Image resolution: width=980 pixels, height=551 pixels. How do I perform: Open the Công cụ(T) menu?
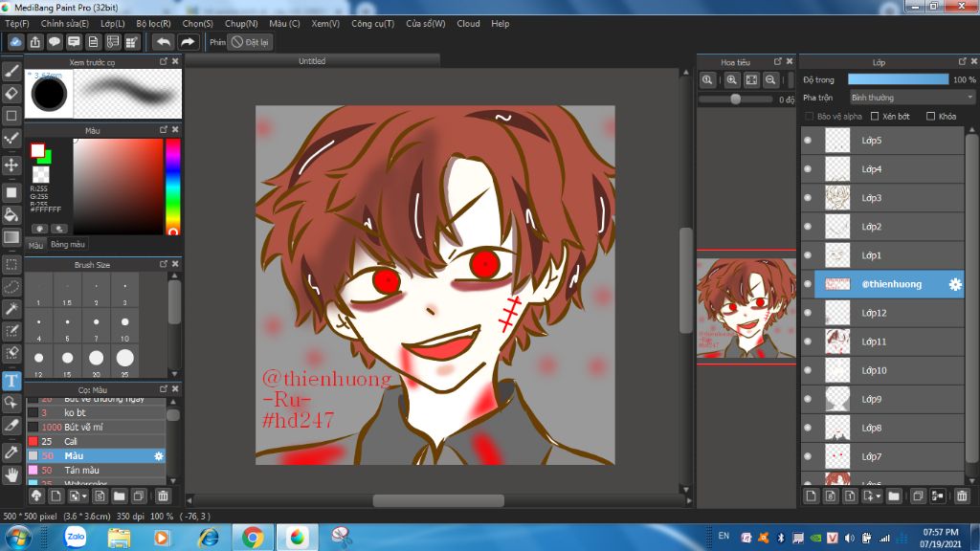[372, 24]
